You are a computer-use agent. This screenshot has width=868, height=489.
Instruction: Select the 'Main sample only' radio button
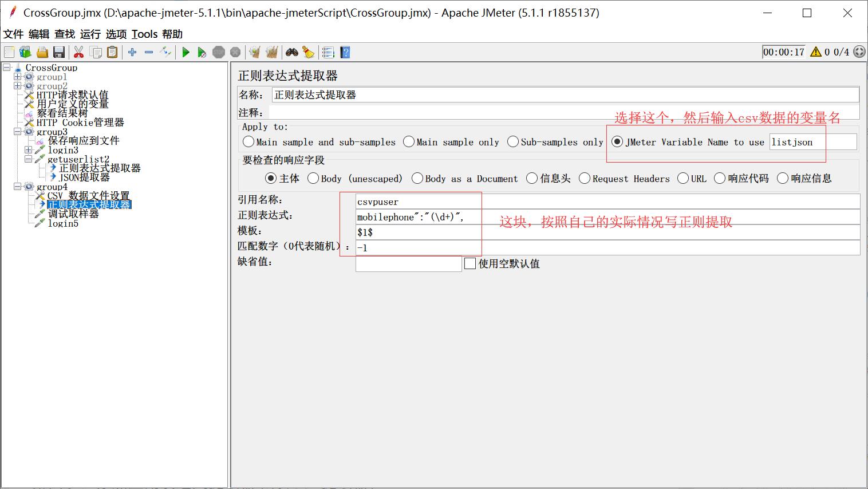click(x=409, y=141)
